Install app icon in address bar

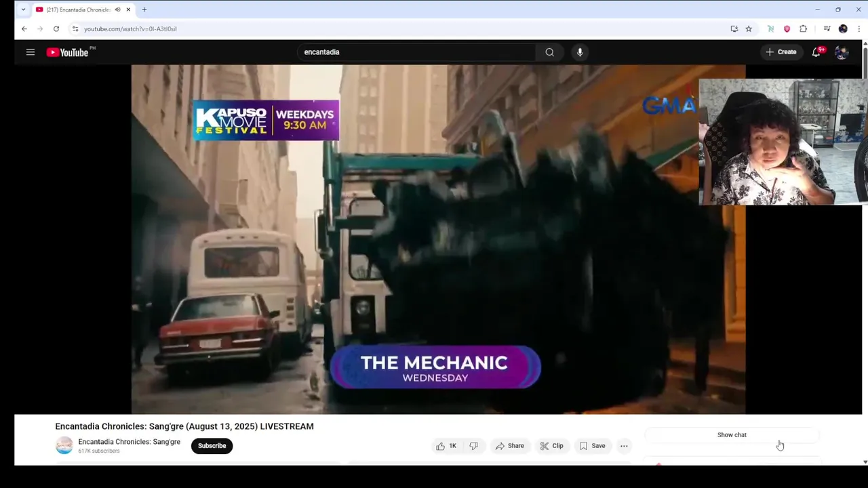(x=734, y=29)
